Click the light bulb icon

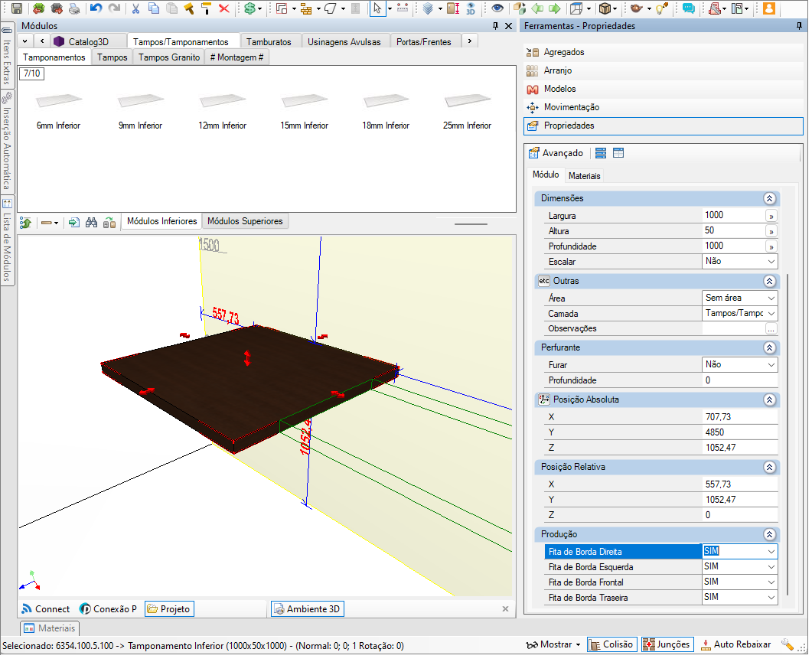point(661,8)
